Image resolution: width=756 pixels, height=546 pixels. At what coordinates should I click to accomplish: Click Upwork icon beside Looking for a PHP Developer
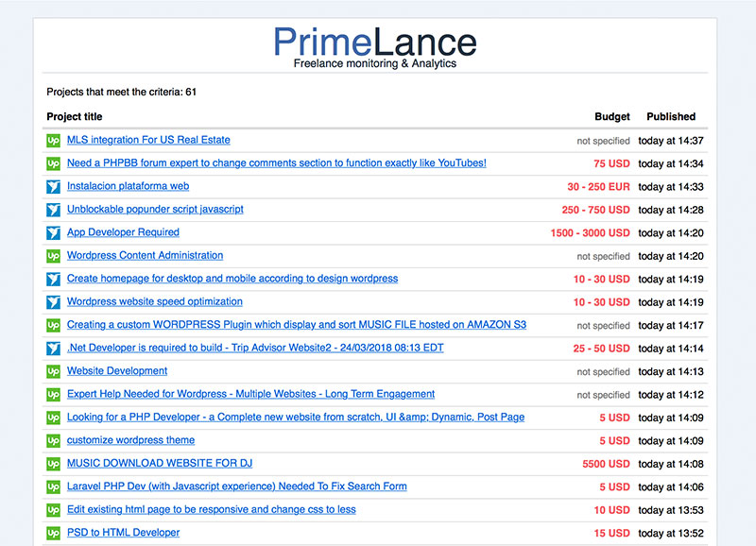point(53,418)
